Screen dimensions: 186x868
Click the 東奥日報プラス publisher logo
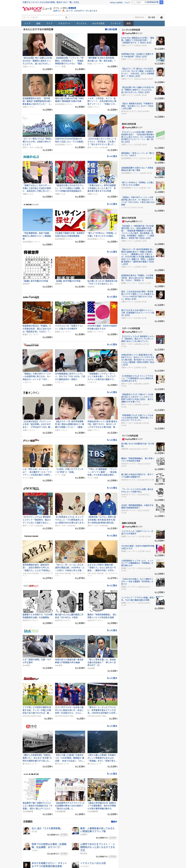31,630
